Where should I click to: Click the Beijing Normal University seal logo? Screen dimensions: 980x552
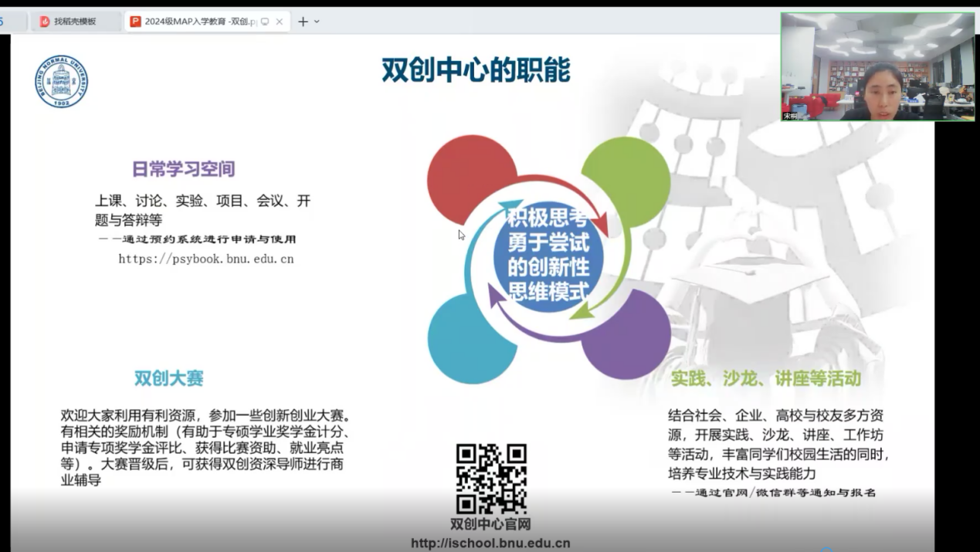tap(61, 80)
